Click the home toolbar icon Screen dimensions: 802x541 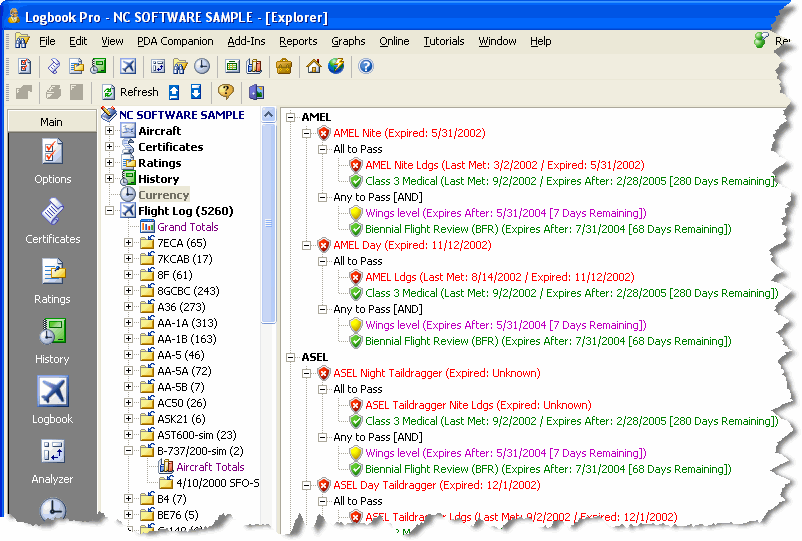[314, 66]
